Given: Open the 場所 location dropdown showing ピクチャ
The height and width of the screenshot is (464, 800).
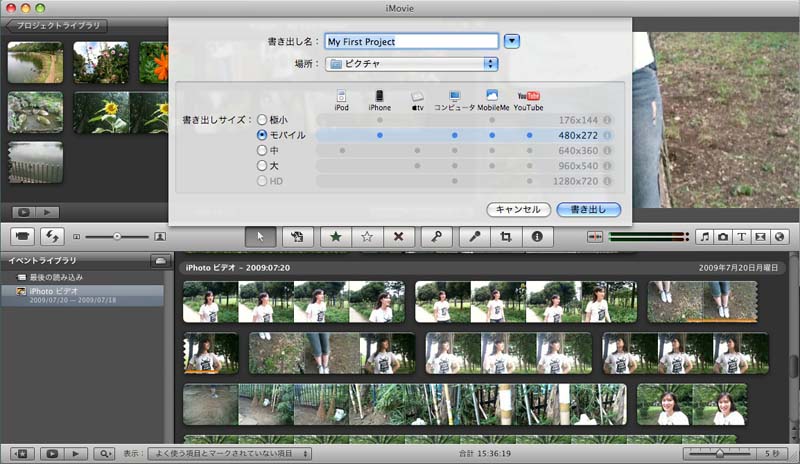Looking at the screenshot, I should point(412,64).
